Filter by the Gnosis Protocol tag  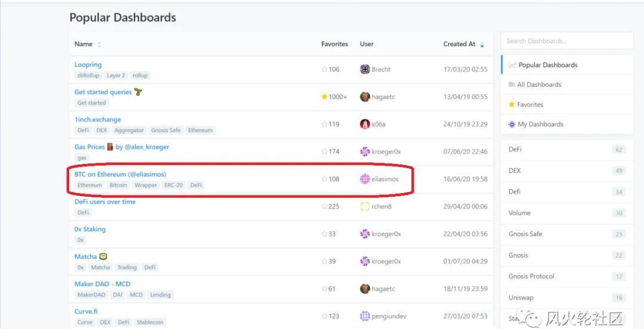(567, 277)
